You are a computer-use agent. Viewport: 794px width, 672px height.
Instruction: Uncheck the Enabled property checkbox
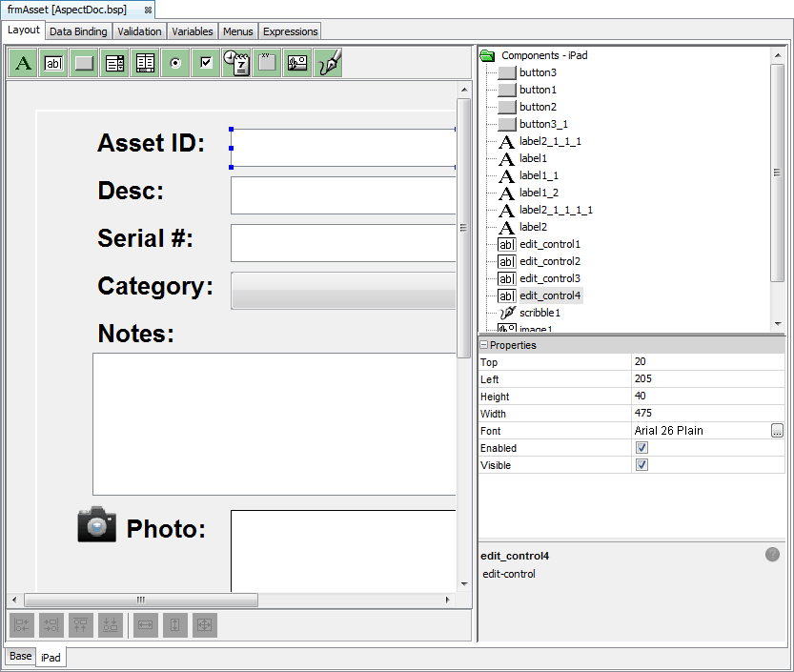coord(641,448)
